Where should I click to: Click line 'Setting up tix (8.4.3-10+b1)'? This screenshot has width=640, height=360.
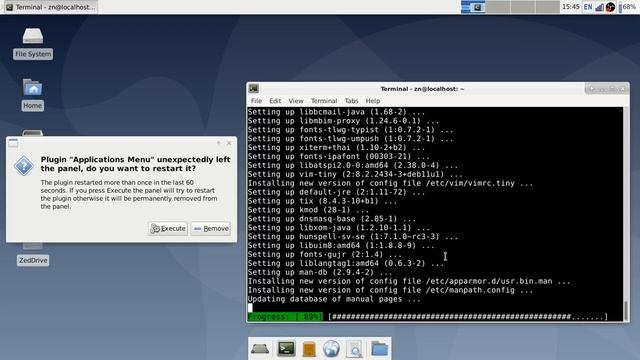pos(322,201)
